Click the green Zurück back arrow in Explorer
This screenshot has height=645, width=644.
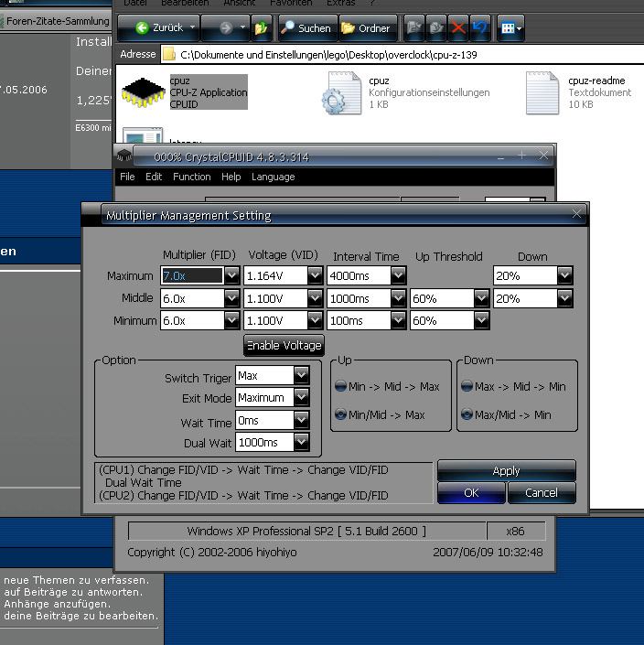[x=143, y=27]
